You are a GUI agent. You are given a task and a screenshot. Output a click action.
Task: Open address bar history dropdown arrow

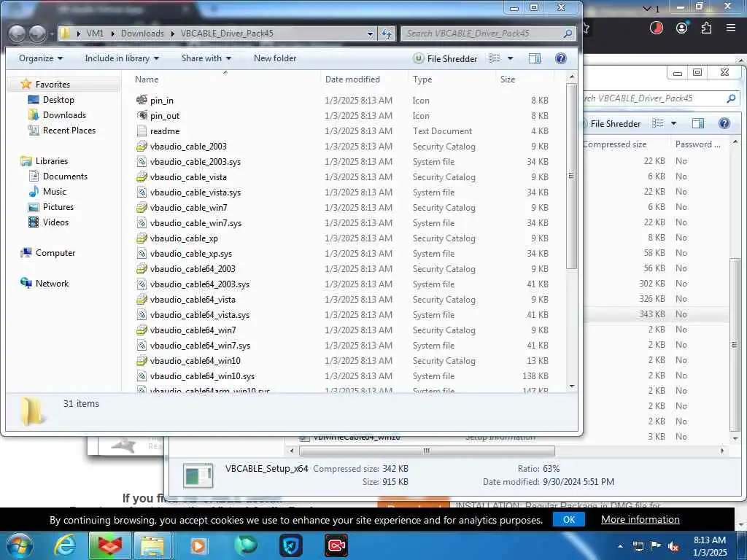point(370,34)
